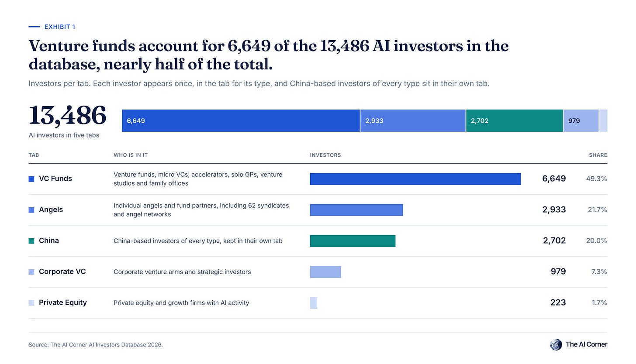Click the 6,649 segment in stacked bar

241,120
